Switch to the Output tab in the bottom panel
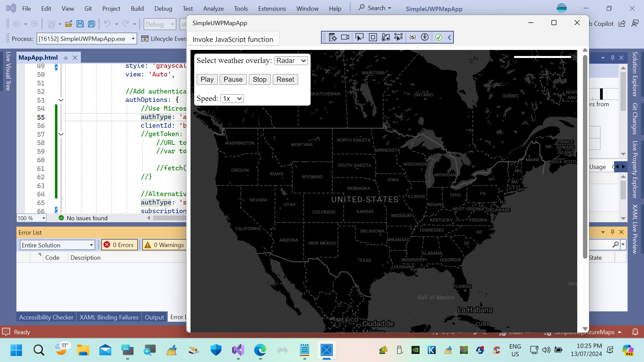This screenshot has width=644, height=362. pyautogui.click(x=154, y=317)
